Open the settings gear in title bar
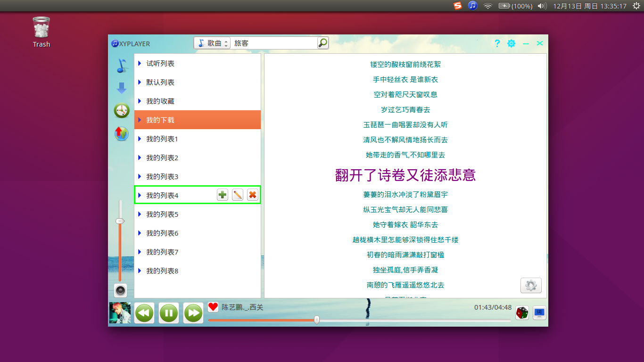 (511, 43)
